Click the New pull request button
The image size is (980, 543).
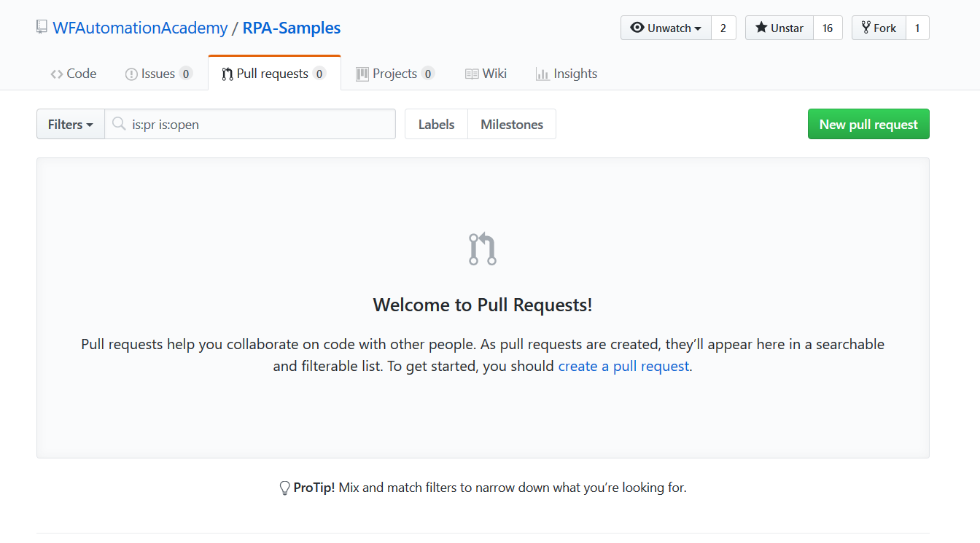(x=868, y=124)
